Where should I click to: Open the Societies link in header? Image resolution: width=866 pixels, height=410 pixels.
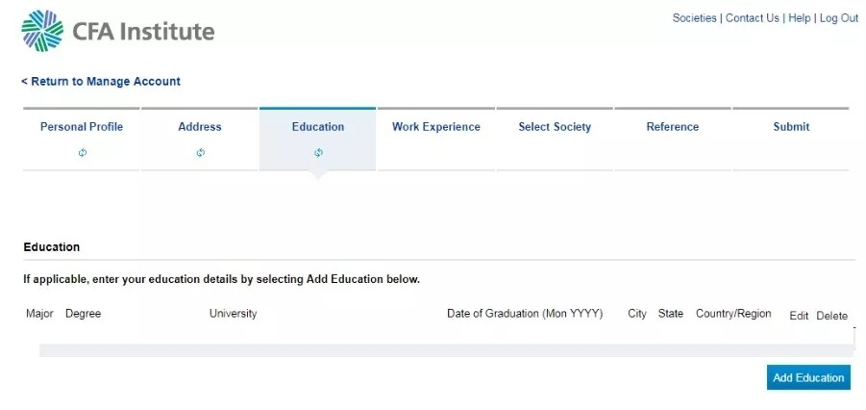click(694, 18)
